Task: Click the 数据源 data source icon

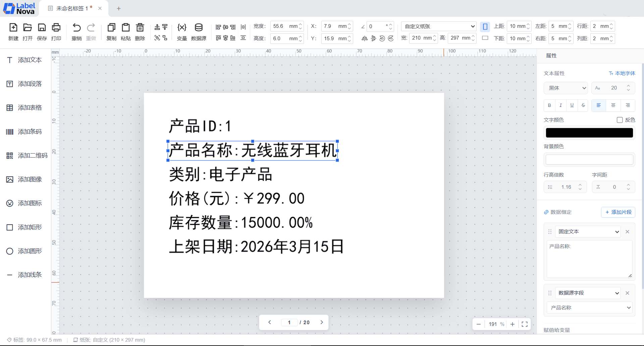Action: [199, 32]
